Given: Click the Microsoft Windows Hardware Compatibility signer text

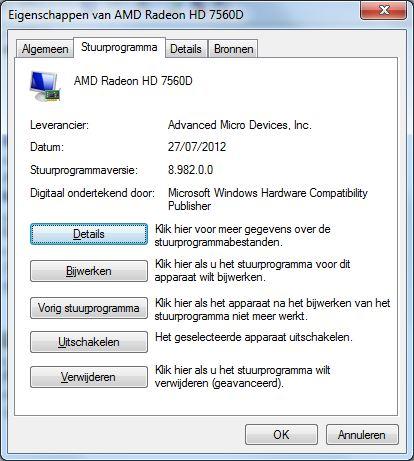Looking at the screenshot, I should (x=267, y=199).
